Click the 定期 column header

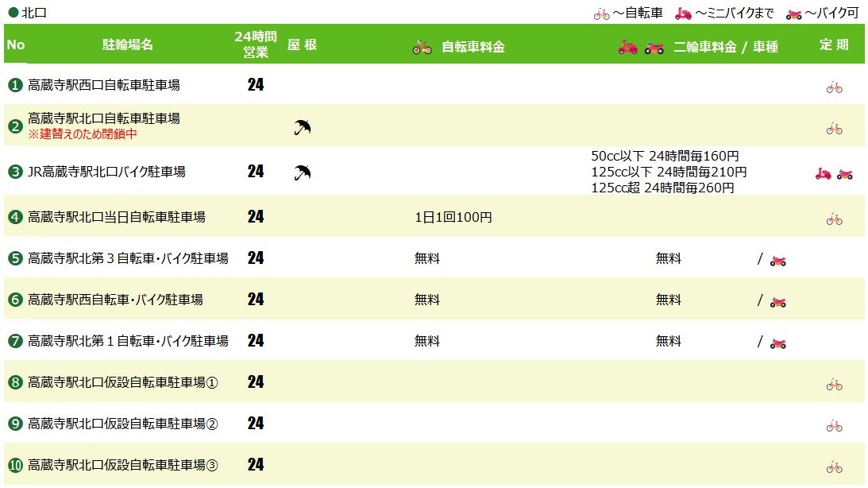pos(834,45)
